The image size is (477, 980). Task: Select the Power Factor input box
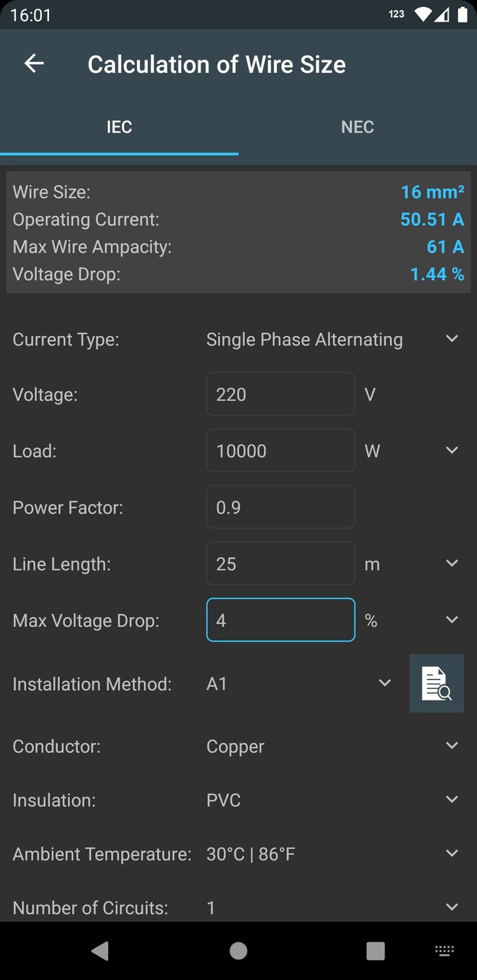(x=280, y=507)
